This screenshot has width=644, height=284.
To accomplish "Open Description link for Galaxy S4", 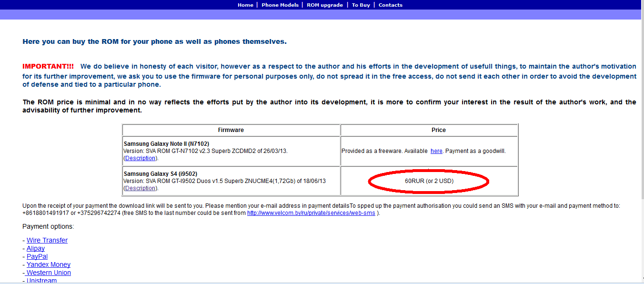I will [x=140, y=188].
